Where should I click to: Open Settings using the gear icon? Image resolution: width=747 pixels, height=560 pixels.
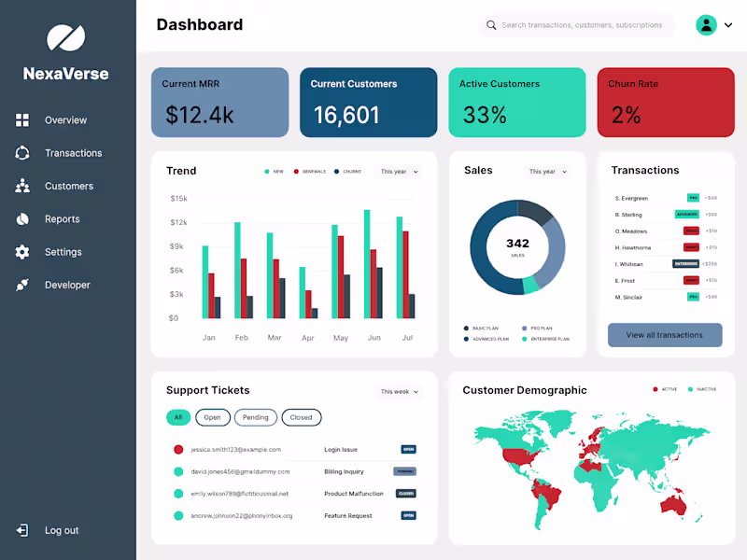[x=21, y=252]
